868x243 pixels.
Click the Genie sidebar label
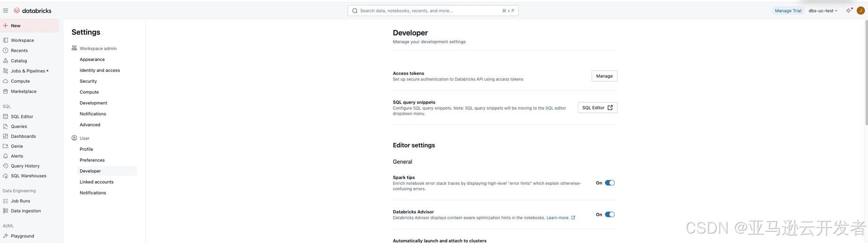pyautogui.click(x=17, y=146)
